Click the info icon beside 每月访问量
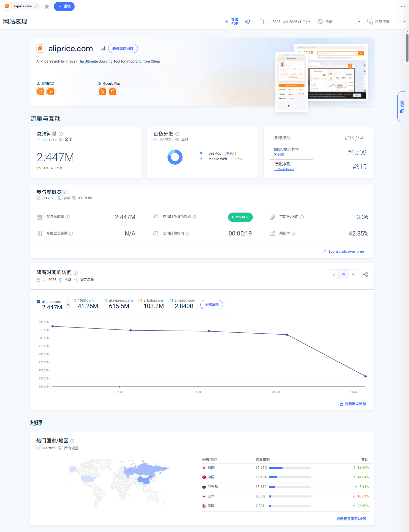Viewport: 409px width, 532px height. pos(68,217)
